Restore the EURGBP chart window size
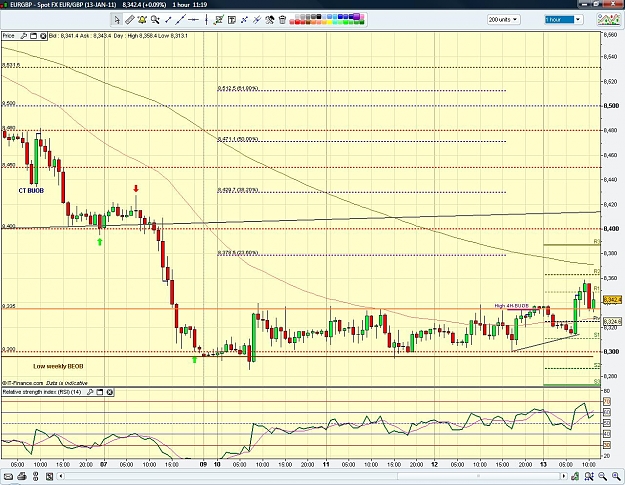Viewport: 625px width, 485px height. coord(597,4)
